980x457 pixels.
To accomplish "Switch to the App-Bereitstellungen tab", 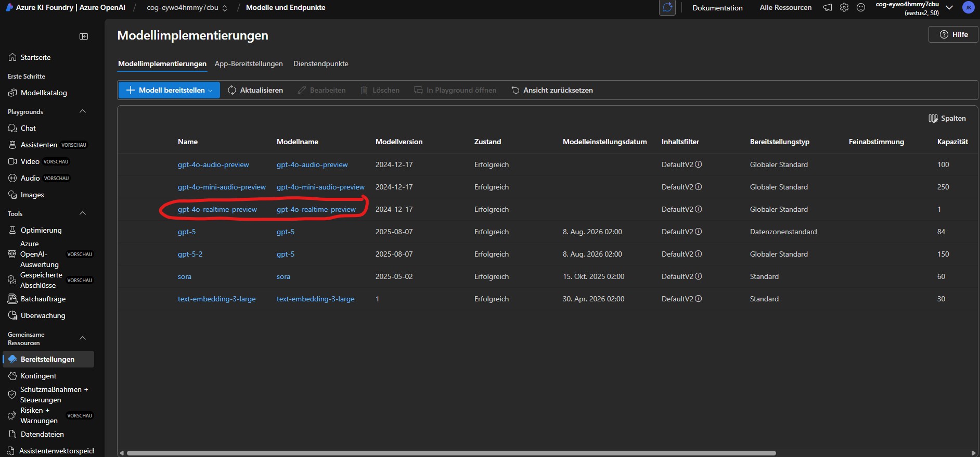I will coord(249,64).
